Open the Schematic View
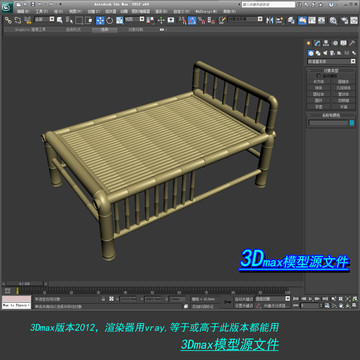 pos(321,20)
